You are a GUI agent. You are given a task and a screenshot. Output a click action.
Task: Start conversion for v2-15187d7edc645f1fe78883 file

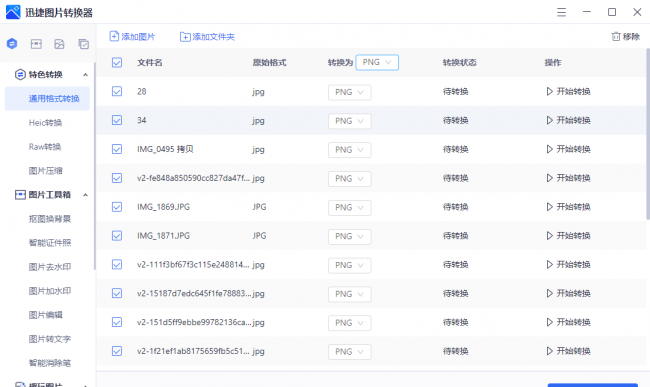568,293
